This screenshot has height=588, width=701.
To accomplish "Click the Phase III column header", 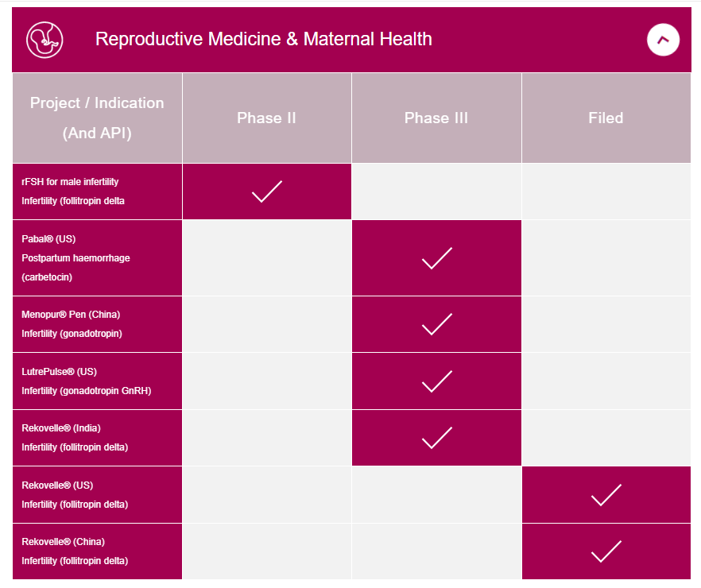I will (436, 118).
